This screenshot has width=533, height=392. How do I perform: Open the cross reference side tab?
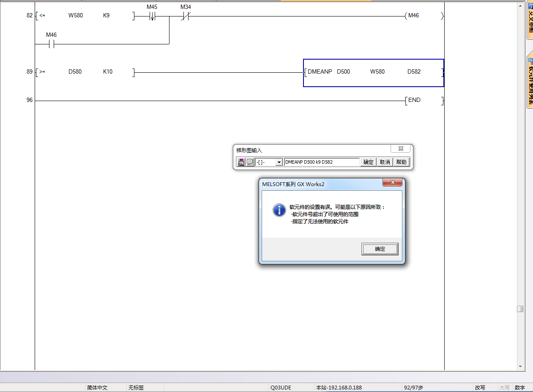[530, 20]
